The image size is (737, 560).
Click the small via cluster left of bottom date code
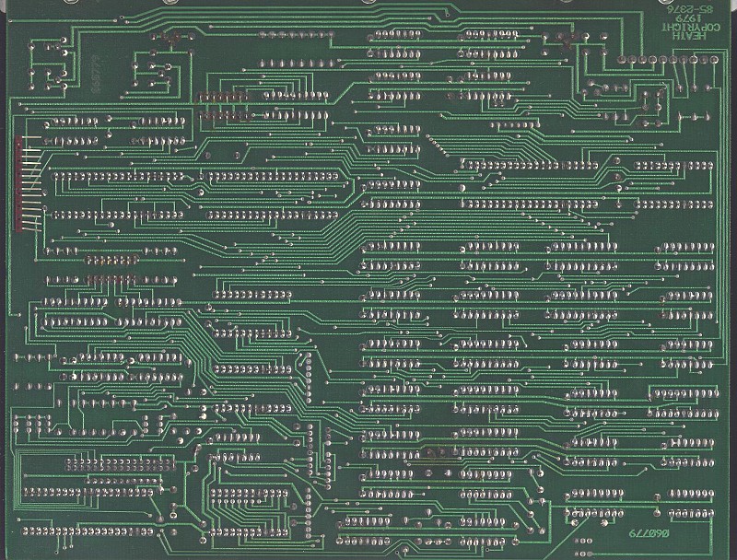click(582, 539)
